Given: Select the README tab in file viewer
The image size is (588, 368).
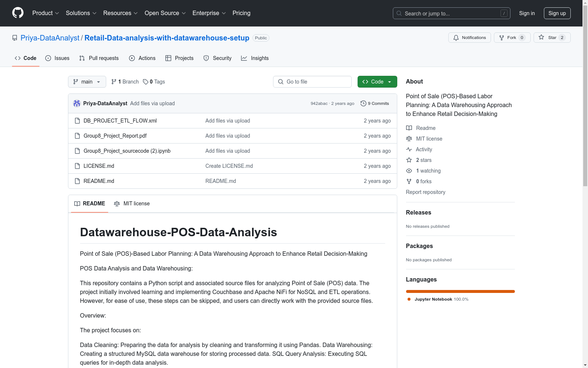Looking at the screenshot, I should tap(90, 204).
